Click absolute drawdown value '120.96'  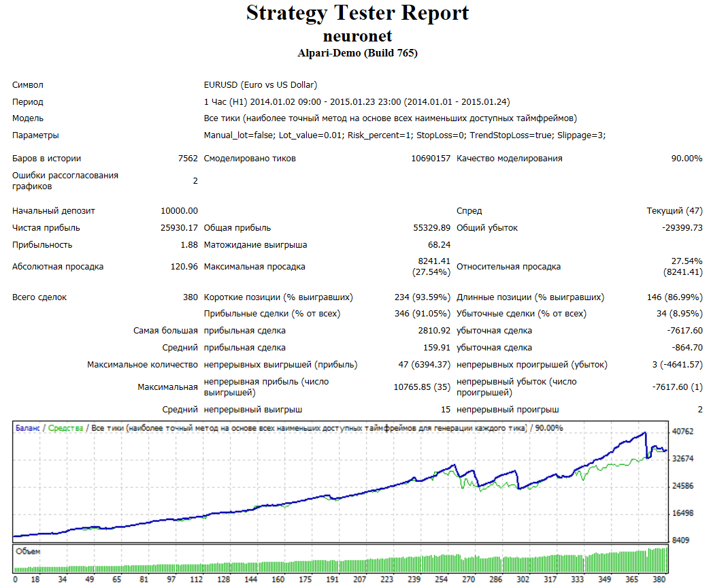point(184,267)
